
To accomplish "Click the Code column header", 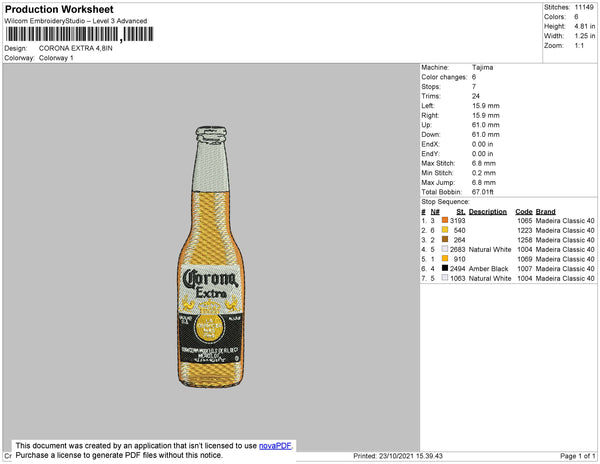I will pos(524,212).
